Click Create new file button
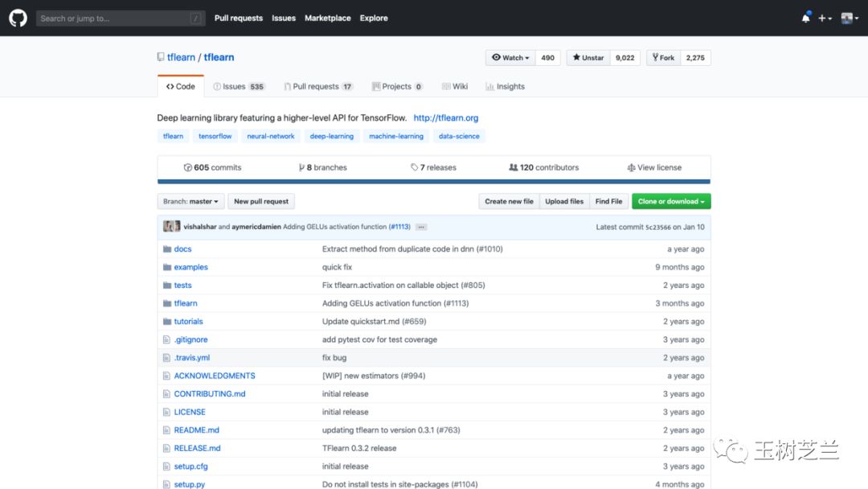The image size is (868, 489). (x=509, y=202)
